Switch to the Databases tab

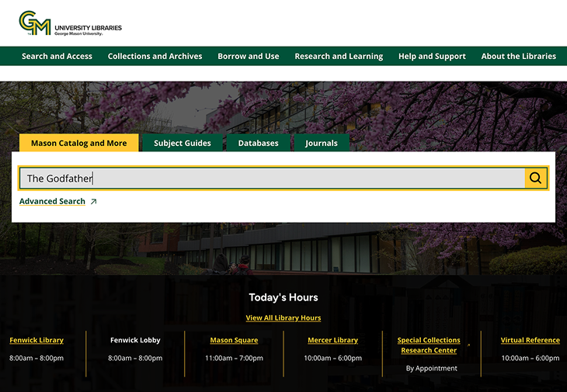coord(258,143)
